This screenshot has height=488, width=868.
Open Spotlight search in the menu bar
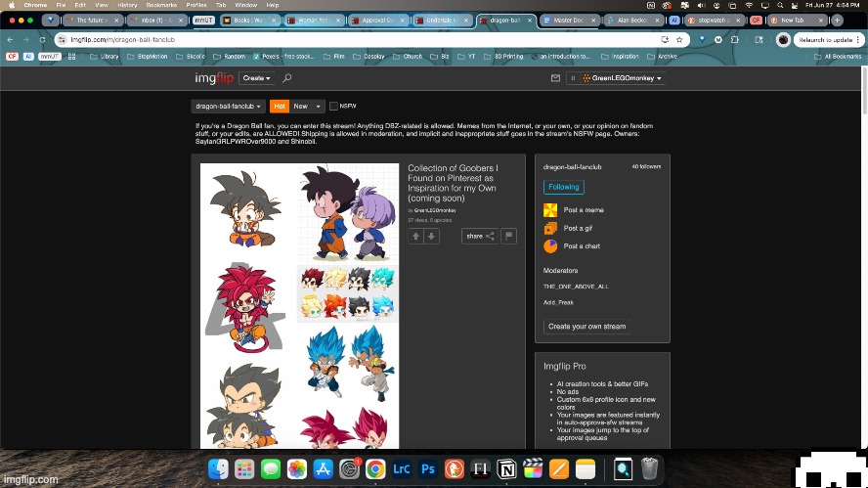(x=780, y=5)
